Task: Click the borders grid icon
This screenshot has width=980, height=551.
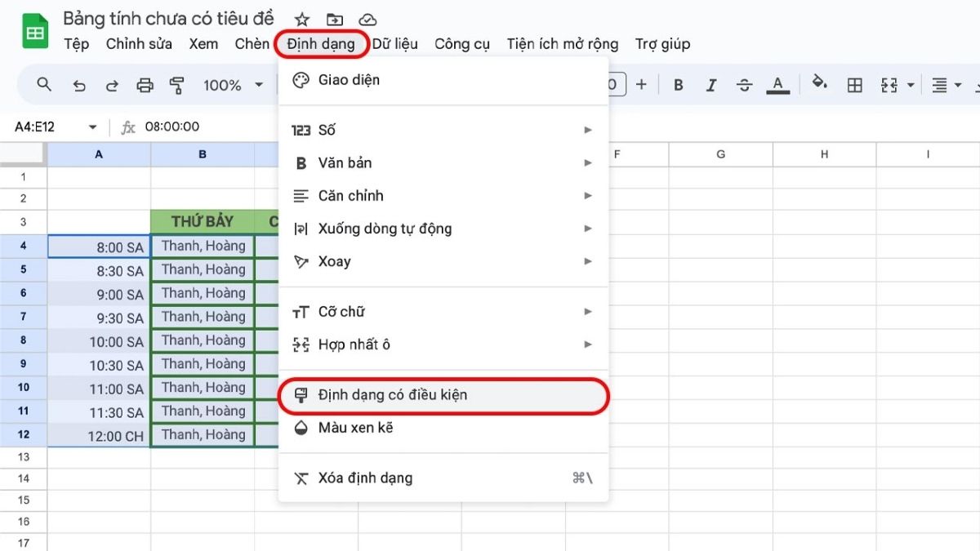Action: point(854,85)
